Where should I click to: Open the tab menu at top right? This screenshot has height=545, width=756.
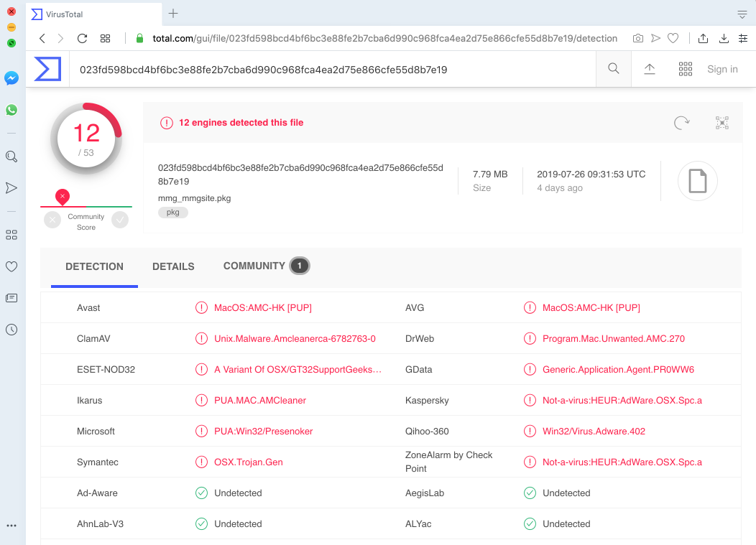pyautogui.click(x=742, y=14)
